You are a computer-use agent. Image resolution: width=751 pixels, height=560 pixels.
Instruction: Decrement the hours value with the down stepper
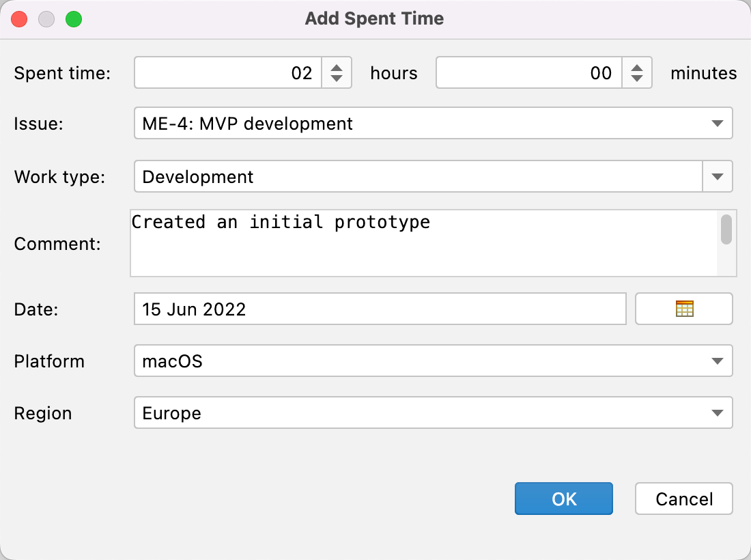click(336, 78)
